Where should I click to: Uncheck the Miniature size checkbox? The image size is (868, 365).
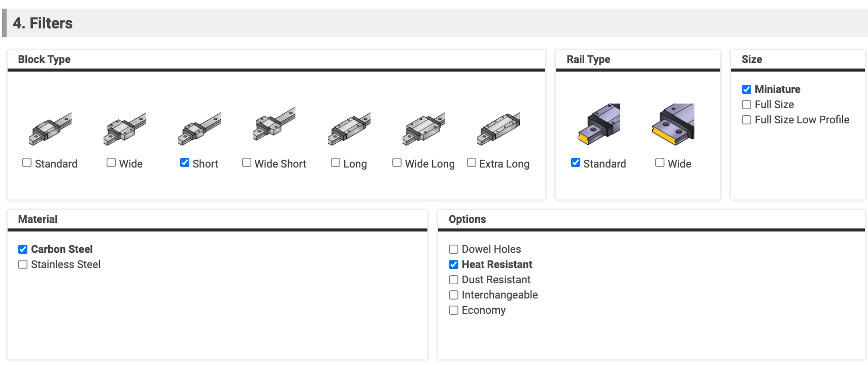click(747, 89)
